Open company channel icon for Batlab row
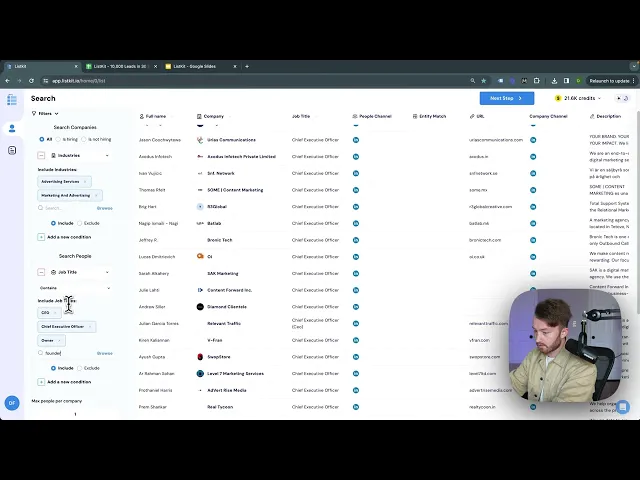Viewport: 640px width, 480px height. pos(533,223)
